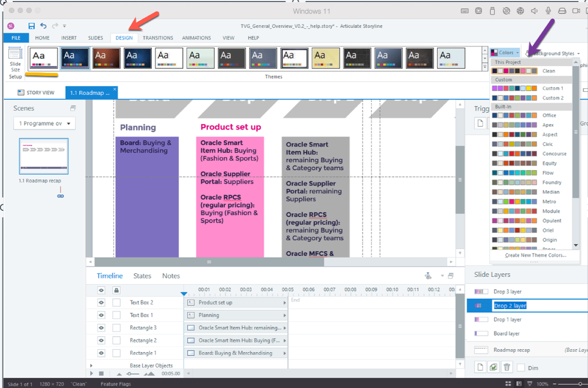Create a new trigger
Screen dimensions: 588x388
click(x=480, y=123)
